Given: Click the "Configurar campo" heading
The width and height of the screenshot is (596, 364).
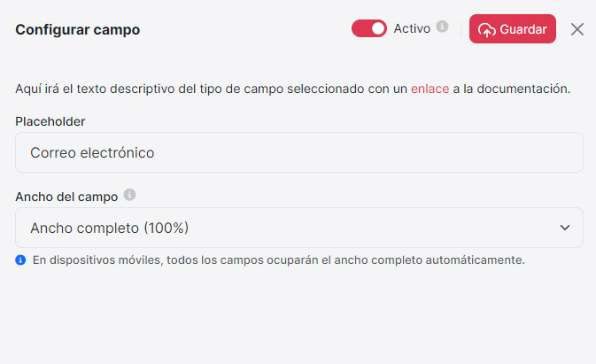Looking at the screenshot, I should coord(78,29).
